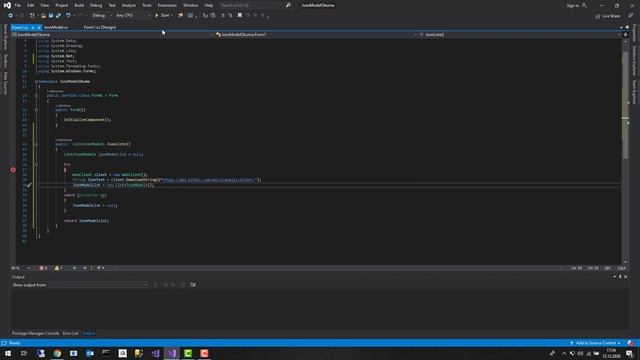Collapse the JsonListe() method outline
Image resolution: width=640 pixels, height=360 pixels.
pos(36,144)
